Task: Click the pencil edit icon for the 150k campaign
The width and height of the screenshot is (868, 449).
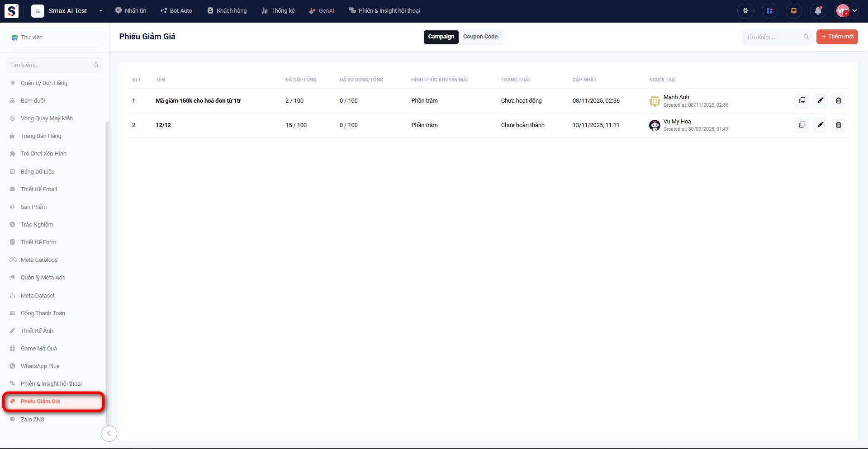Action: [820, 100]
